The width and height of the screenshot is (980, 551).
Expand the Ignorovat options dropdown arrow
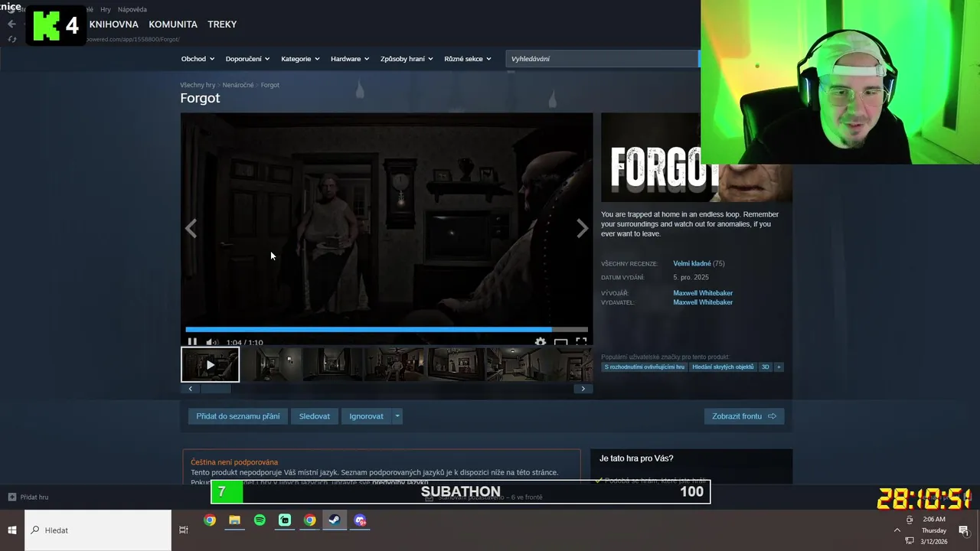point(397,416)
